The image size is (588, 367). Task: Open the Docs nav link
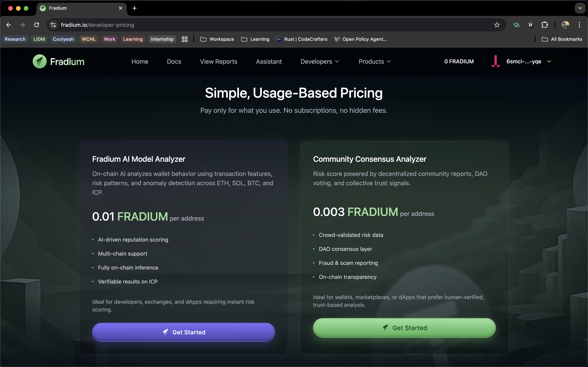point(174,62)
